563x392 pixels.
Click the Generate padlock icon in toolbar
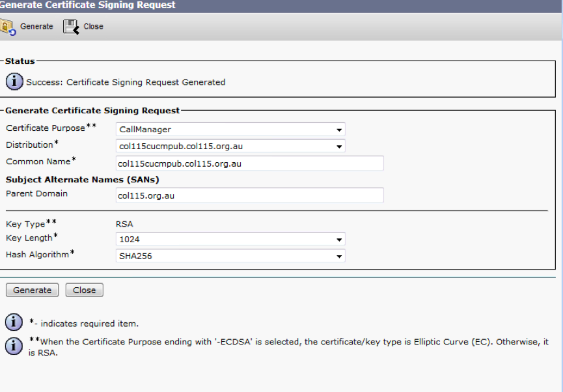(8, 27)
